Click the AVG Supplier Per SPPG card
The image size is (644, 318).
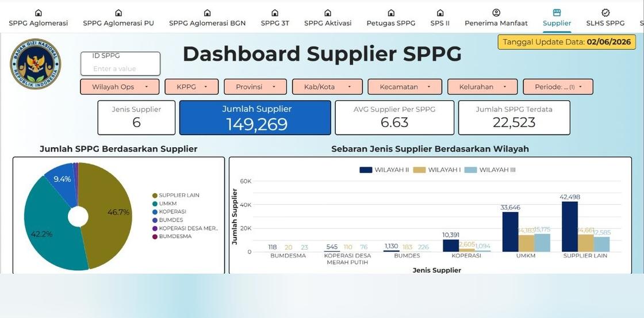394,117
